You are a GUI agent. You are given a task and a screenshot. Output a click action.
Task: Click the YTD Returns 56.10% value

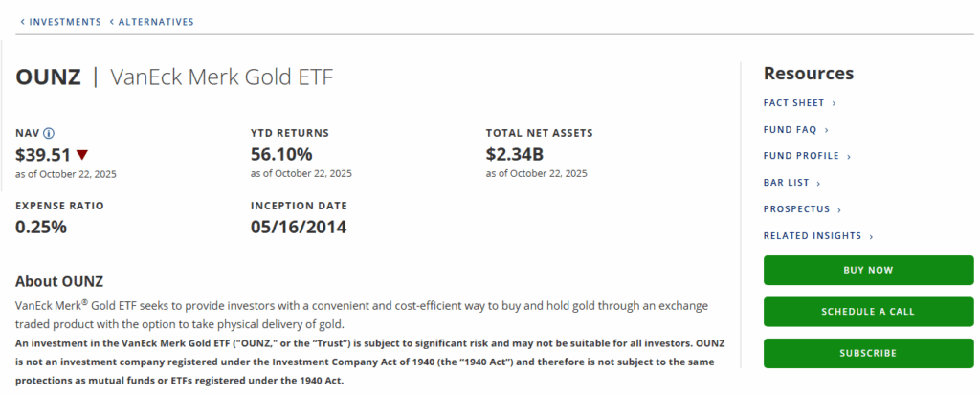281,154
